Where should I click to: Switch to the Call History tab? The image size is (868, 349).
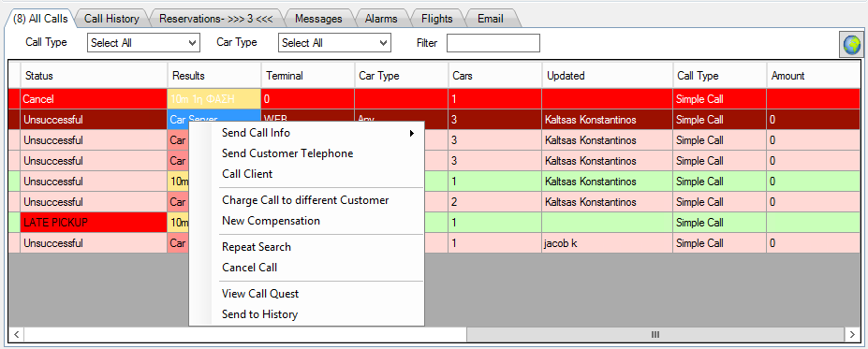[111, 19]
